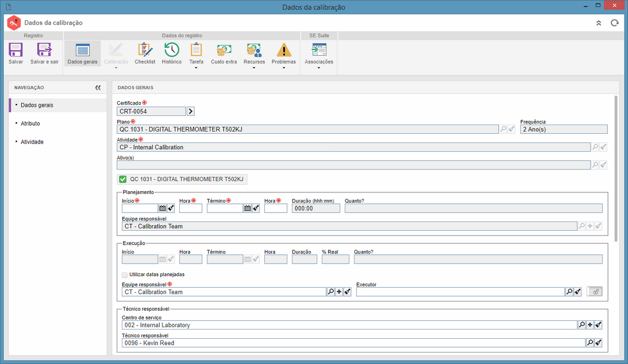Viewport: 628px width, 364px height.
Task: Search the Executor with magnifier icon
Action: (x=569, y=292)
